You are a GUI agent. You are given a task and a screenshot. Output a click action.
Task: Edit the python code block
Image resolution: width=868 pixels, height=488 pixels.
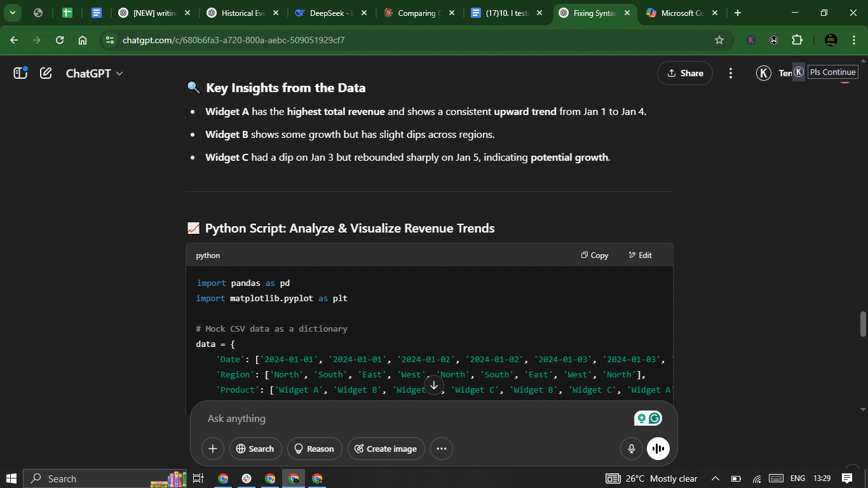[641, 255]
